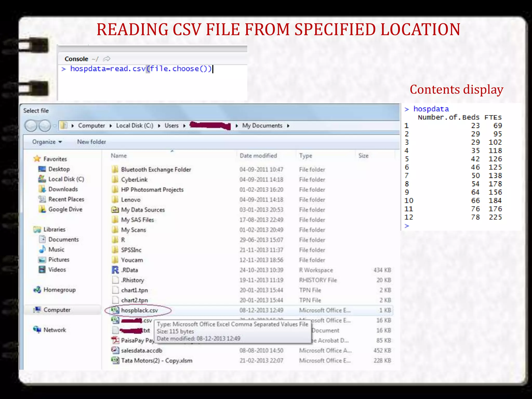532x399 pixels.
Task: Select the hospblack.csv file
Action: point(139,310)
